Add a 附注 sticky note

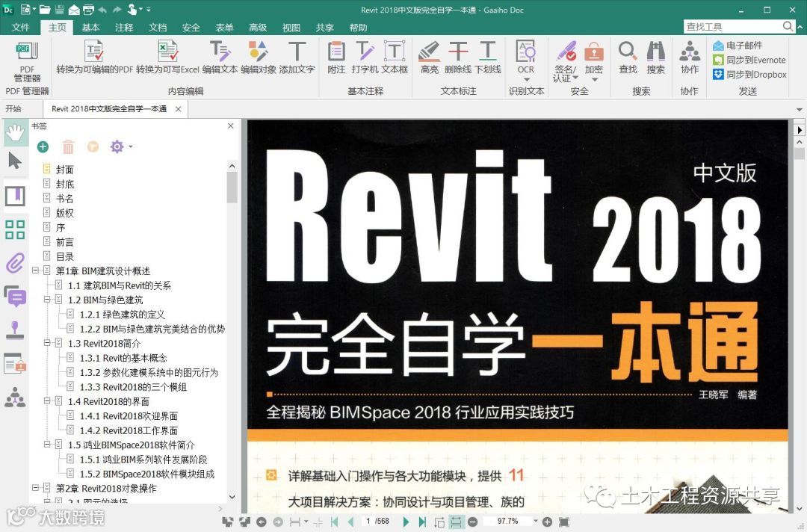coord(336,58)
